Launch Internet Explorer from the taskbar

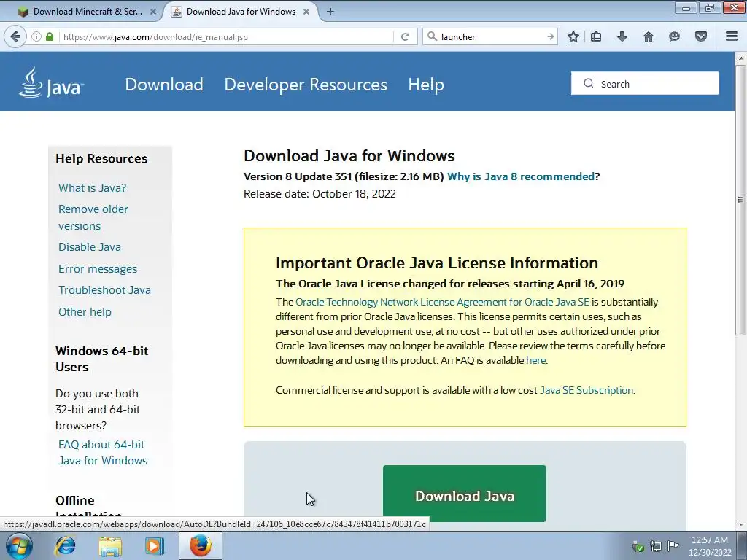65,545
